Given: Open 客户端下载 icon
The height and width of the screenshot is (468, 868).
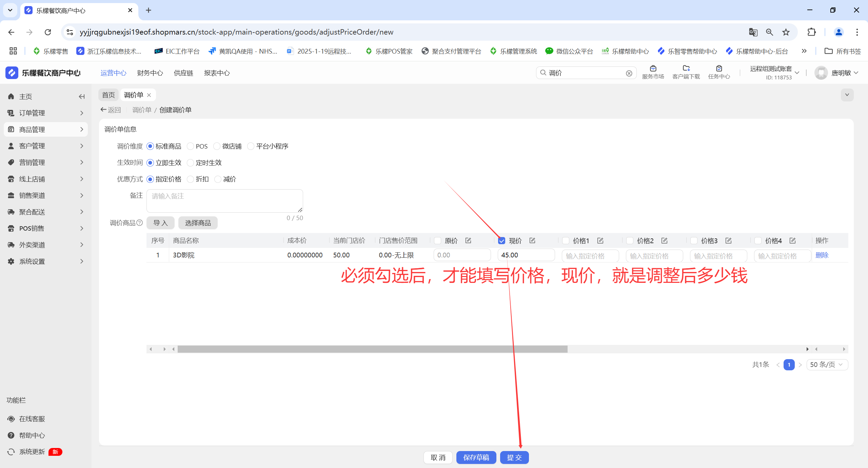Looking at the screenshot, I should [x=686, y=69].
